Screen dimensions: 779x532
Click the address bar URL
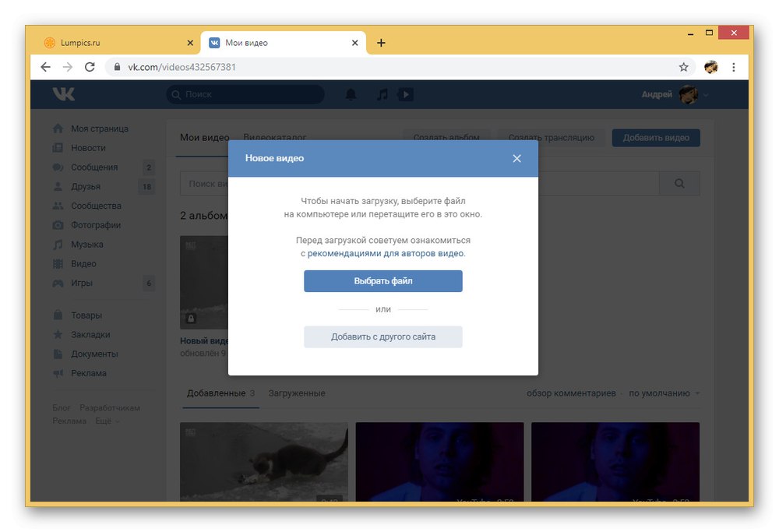coord(182,67)
